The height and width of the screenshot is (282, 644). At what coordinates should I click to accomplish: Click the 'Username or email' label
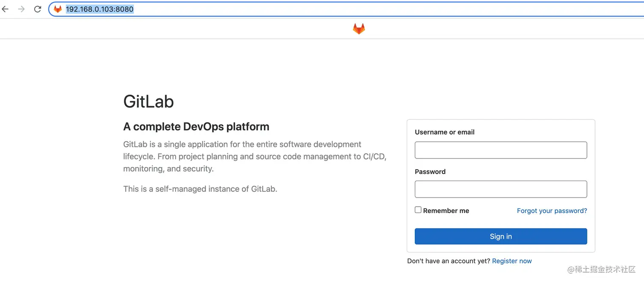pyautogui.click(x=445, y=132)
